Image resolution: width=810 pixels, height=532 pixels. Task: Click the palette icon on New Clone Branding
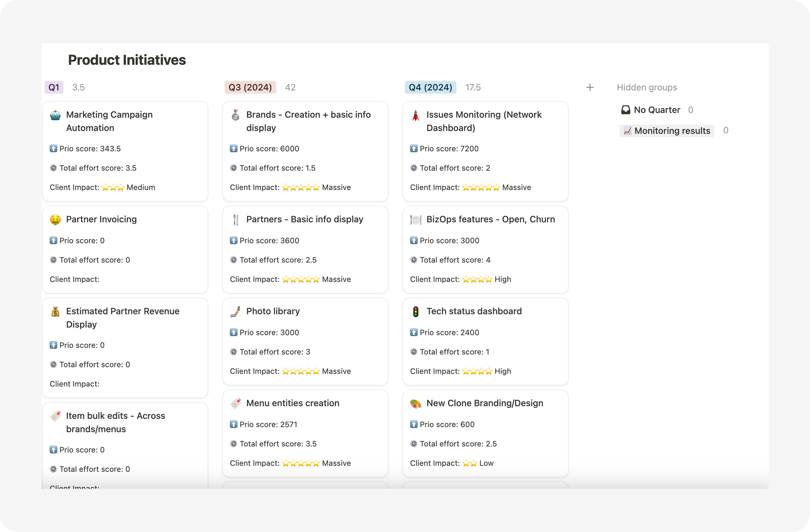point(416,403)
